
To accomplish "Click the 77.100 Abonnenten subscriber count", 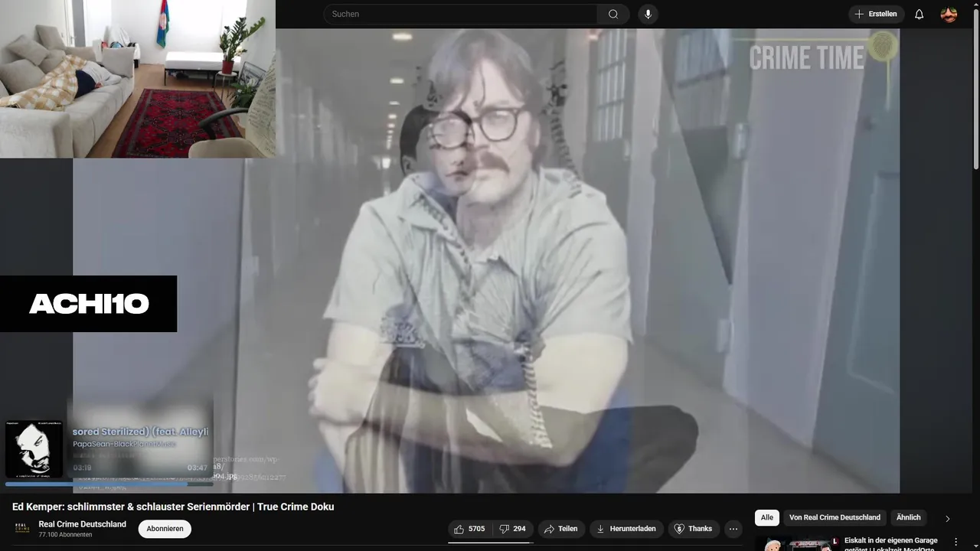I will point(66,535).
